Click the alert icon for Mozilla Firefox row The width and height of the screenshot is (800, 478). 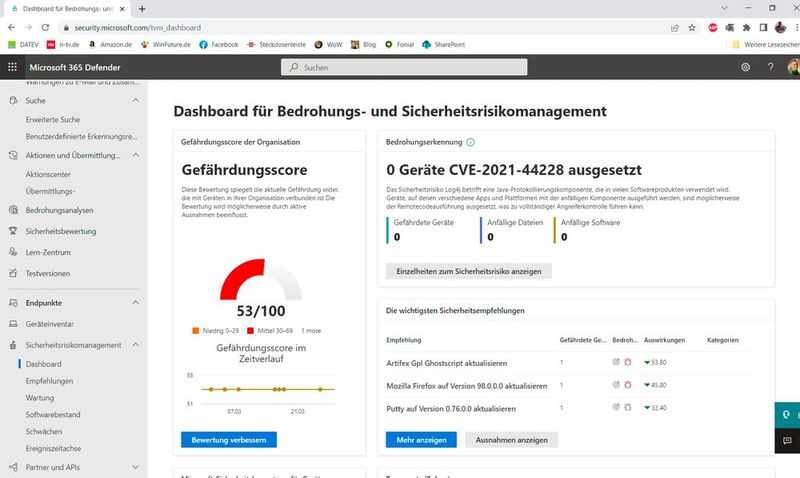(x=628, y=385)
